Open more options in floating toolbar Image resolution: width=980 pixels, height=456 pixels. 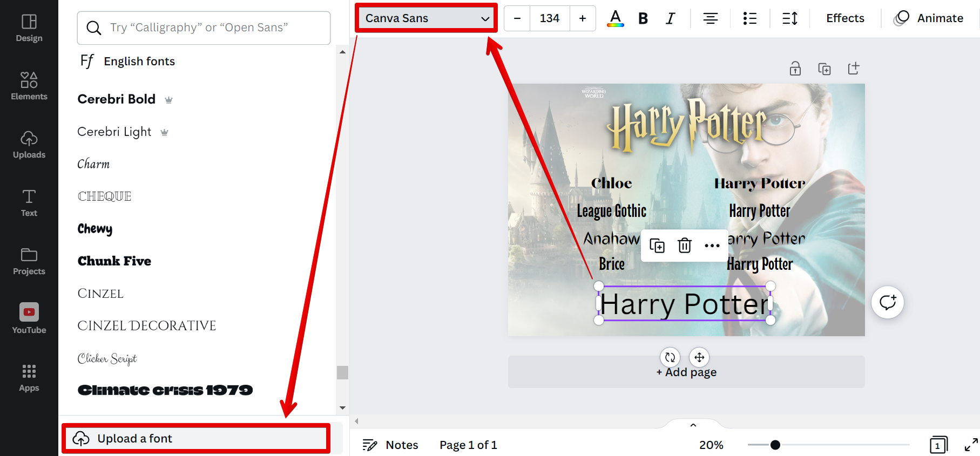tap(712, 246)
